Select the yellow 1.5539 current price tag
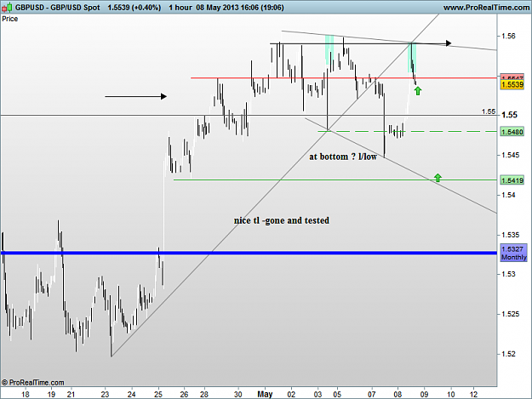Image resolution: width=532 pixels, height=399 pixels. point(512,84)
